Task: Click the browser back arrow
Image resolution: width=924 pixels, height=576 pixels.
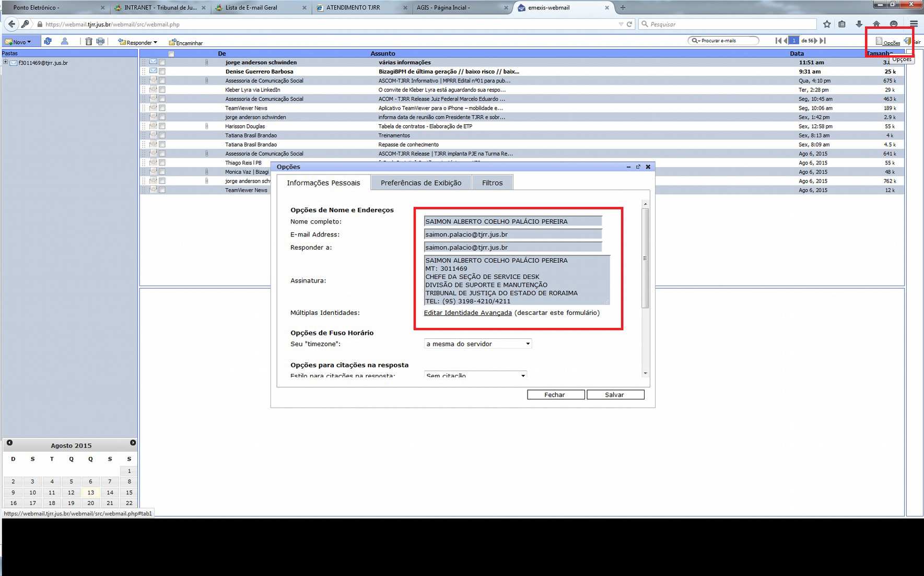Action: (11, 24)
